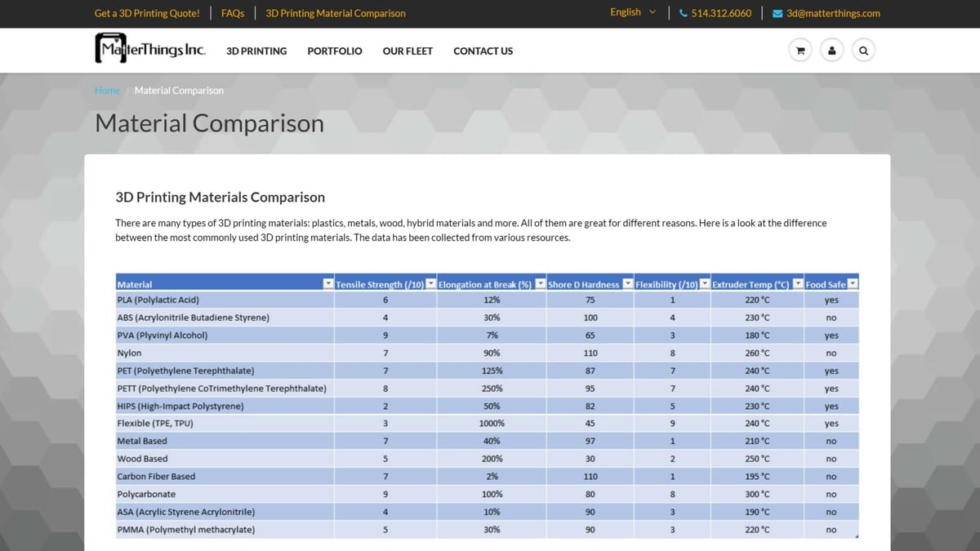Click the 2% elongation value

tap(492, 477)
